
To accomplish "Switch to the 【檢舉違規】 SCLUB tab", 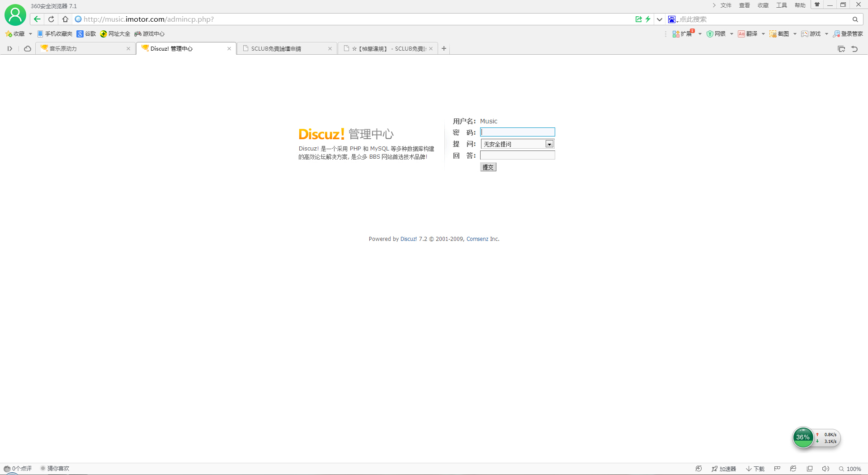I will [387, 48].
